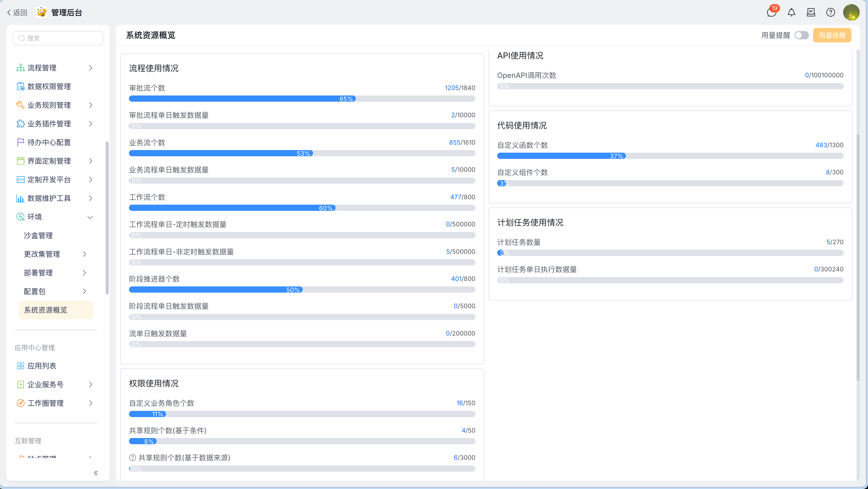
Task: Go back using the 返回 link
Action: pos(17,12)
